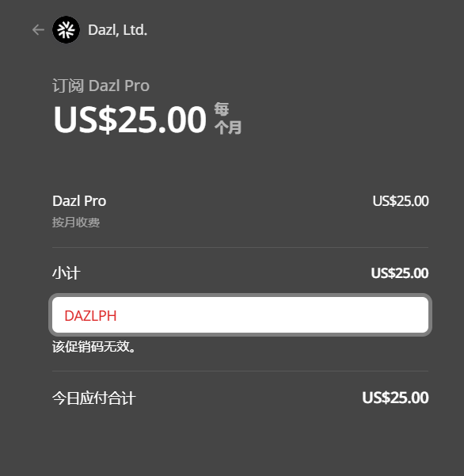Click the total due today amount
Viewport: 464px width, 476px height.
[395, 398]
